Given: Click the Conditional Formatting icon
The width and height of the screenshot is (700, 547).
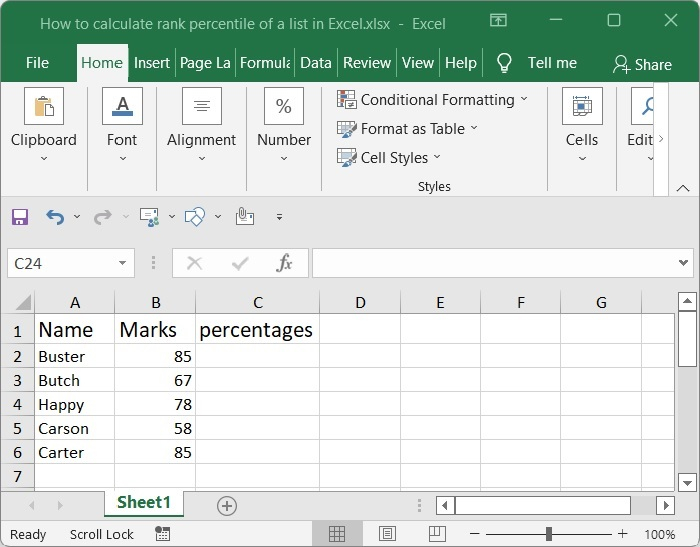Looking at the screenshot, I should 347,100.
